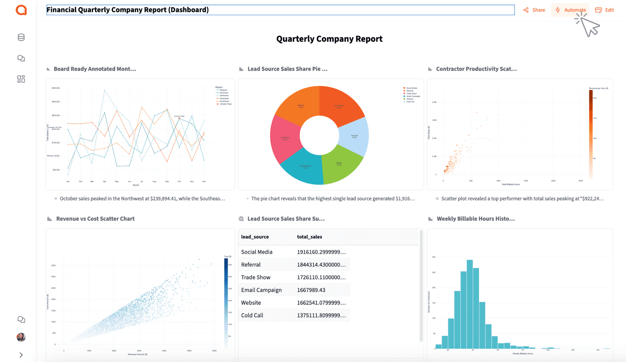Click the lower chat bubbles sidebar icon
Viewport: 644px width, 362px height.
click(21, 319)
